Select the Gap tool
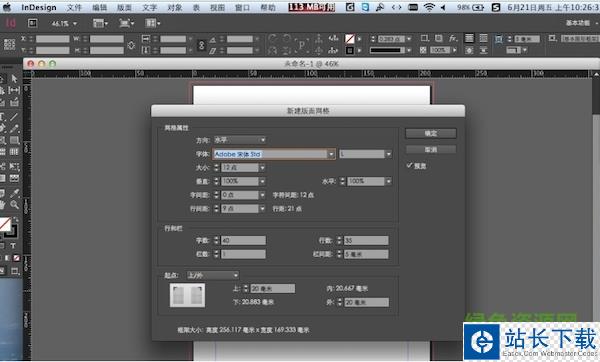 tap(14, 90)
